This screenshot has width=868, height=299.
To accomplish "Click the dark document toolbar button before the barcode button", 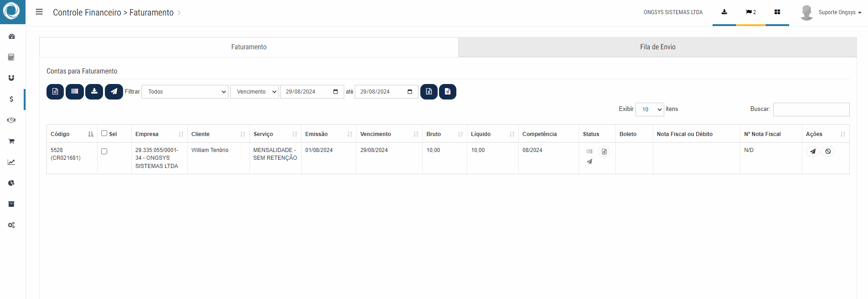I will (55, 92).
